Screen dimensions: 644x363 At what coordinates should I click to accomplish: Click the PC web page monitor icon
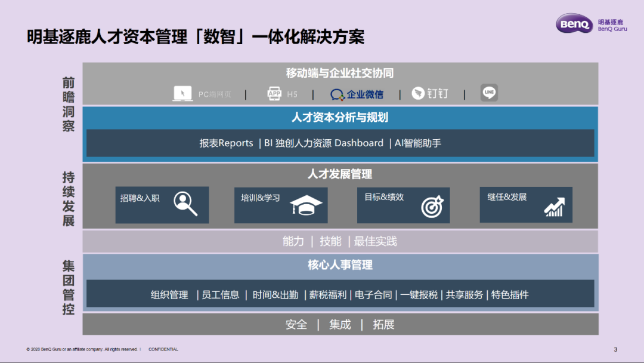pyautogui.click(x=183, y=94)
